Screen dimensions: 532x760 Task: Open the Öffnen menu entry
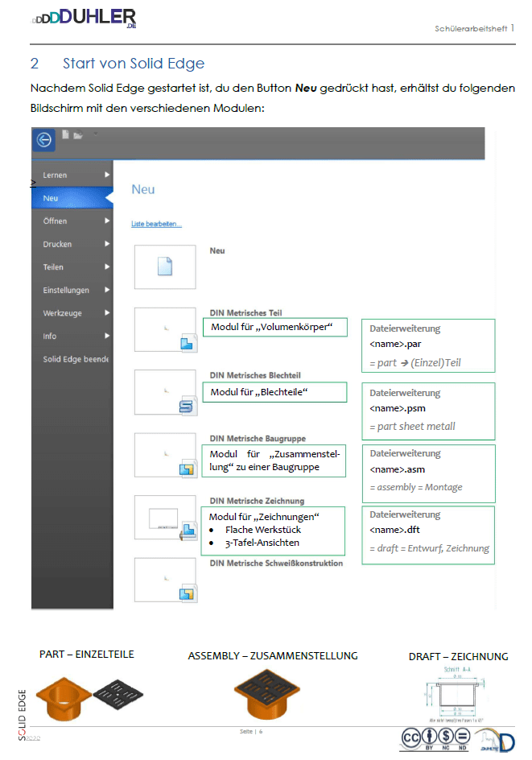[72, 221]
